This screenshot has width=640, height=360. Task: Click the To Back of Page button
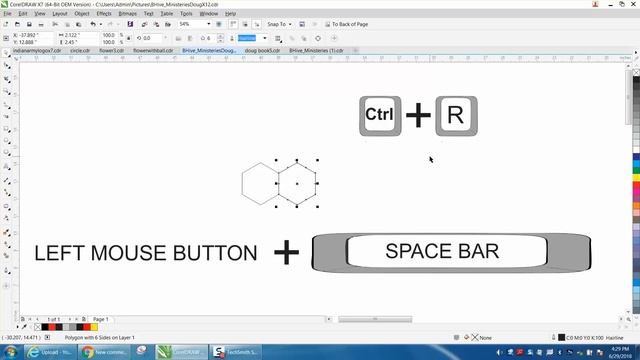point(346,24)
